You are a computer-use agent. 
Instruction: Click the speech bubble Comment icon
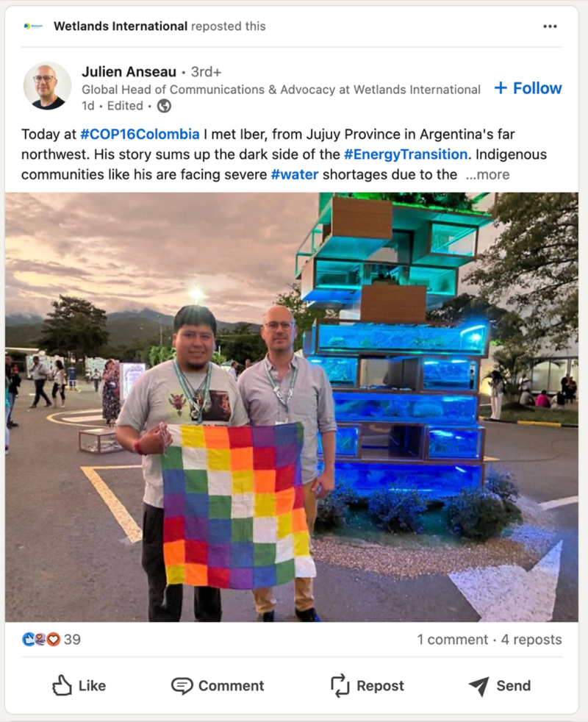(x=182, y=686)
